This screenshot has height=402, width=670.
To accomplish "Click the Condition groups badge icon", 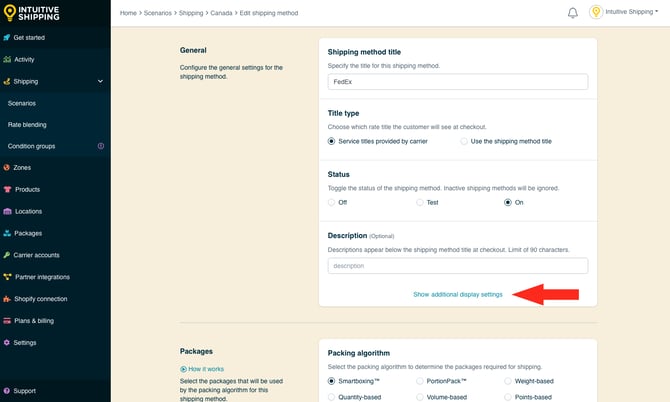I will tap(101, 146).
